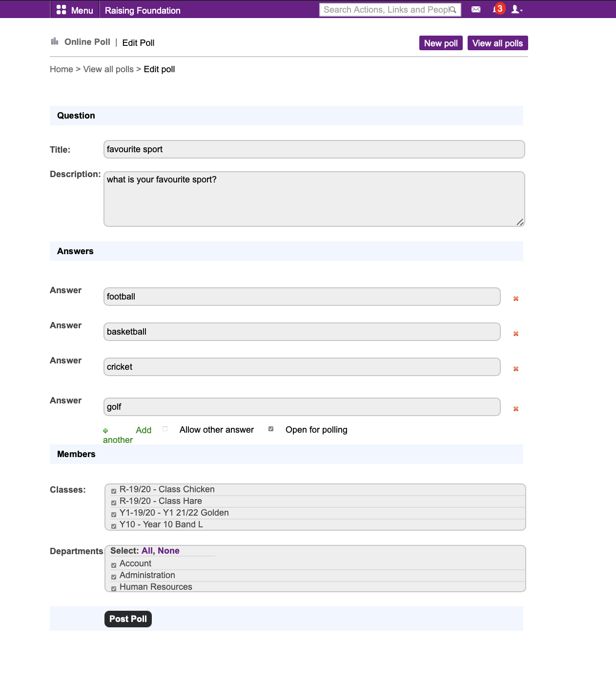This screenshot has height=680, width=616.
Task: Go to Home breadcrumb link
Action: 62,69
